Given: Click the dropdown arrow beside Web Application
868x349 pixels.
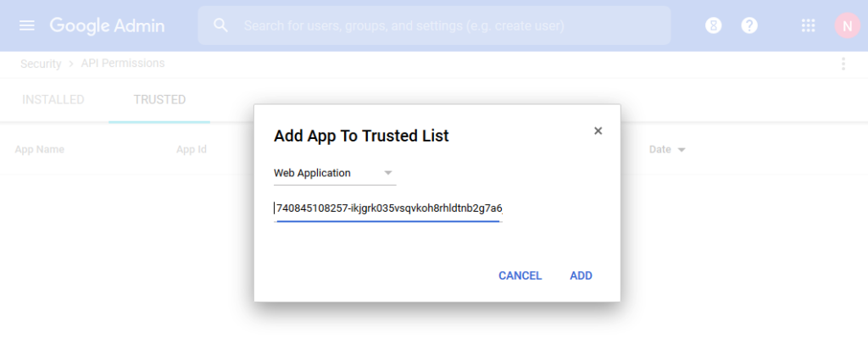Looking at the screenshot, I should pyautogui.click(x=388, y=173).
